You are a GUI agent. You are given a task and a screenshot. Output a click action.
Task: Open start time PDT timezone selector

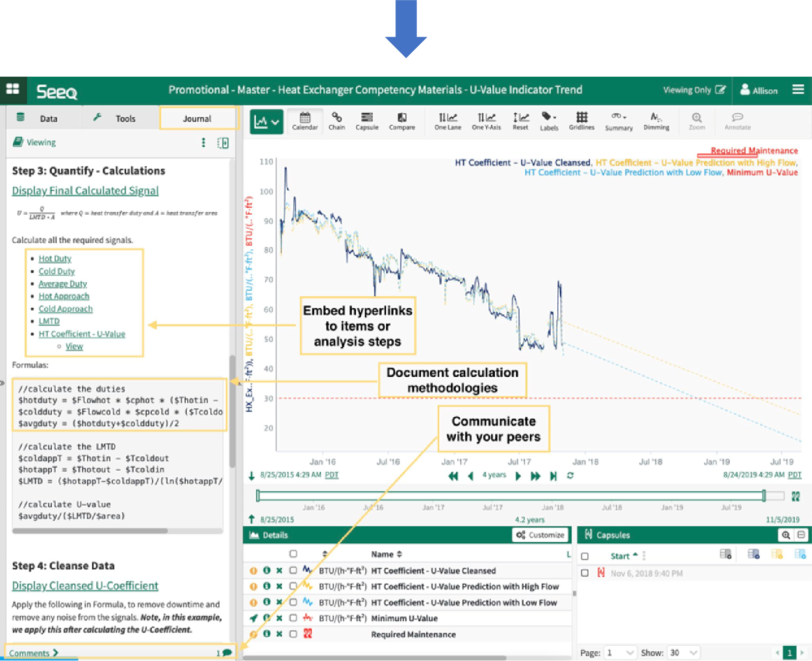click(x=331, y=475)
